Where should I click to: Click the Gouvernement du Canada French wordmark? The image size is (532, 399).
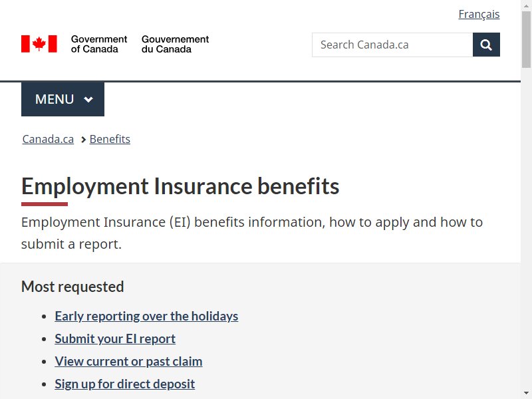175,44
